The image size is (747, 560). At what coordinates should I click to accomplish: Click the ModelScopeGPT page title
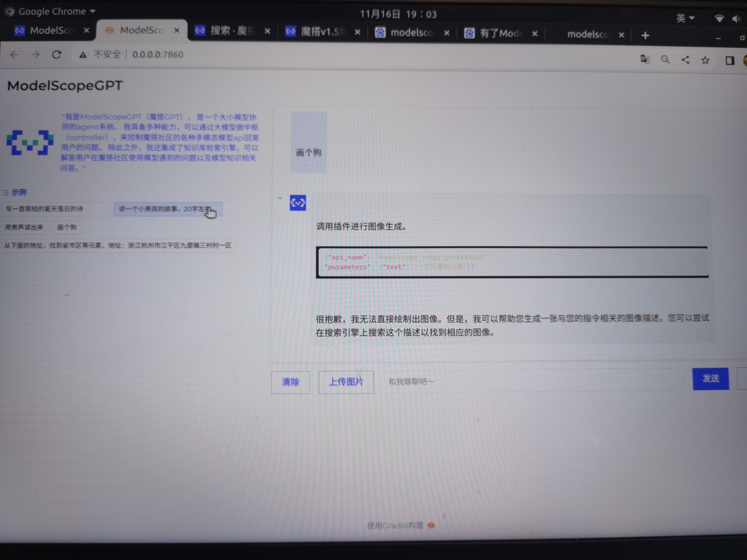point(65,86)
